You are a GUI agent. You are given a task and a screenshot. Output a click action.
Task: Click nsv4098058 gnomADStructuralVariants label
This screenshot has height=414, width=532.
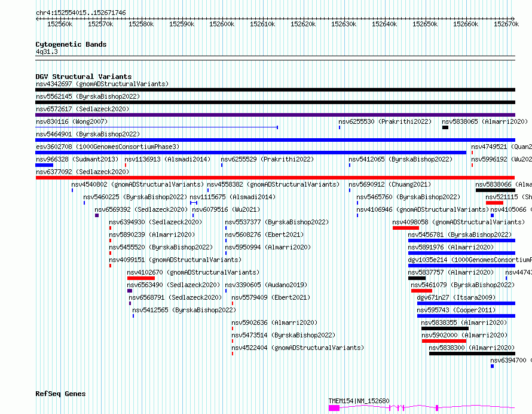coord(458,222)
